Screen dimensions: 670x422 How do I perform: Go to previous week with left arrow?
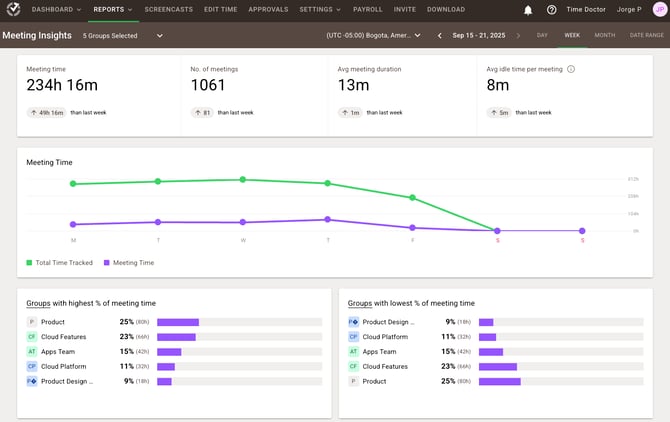pyautogui.click(x=439, y=35)
